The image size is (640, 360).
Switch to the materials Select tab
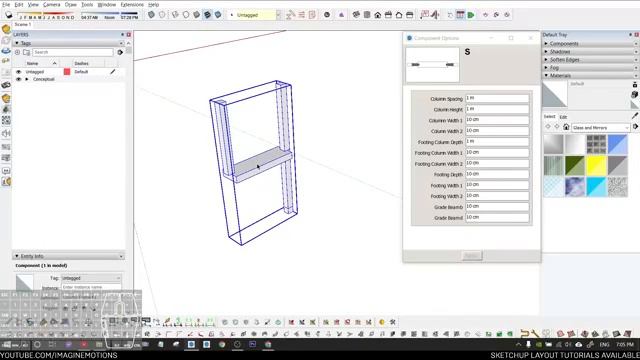point(549,117)
